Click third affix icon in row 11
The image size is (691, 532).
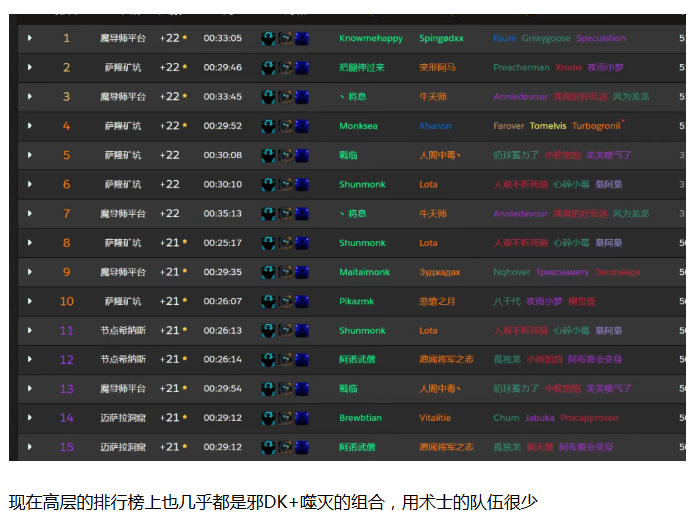[301, 330]
